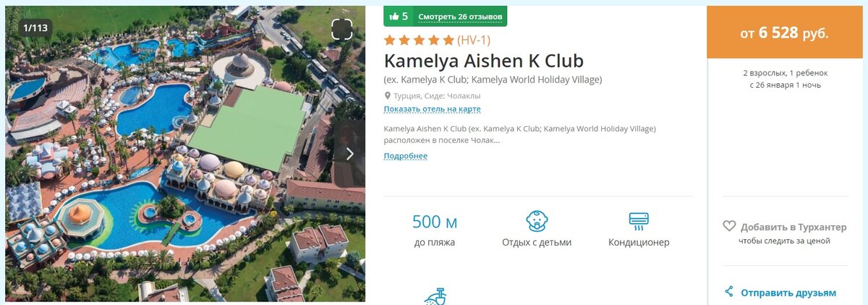
Task: Click the 1/113 photo counter badge
Action: coord(36,28)
